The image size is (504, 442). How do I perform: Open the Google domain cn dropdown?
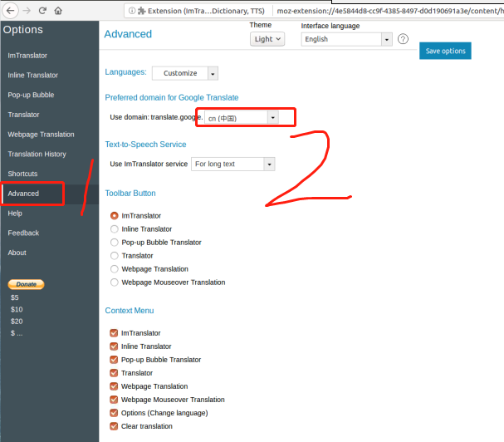242,118
